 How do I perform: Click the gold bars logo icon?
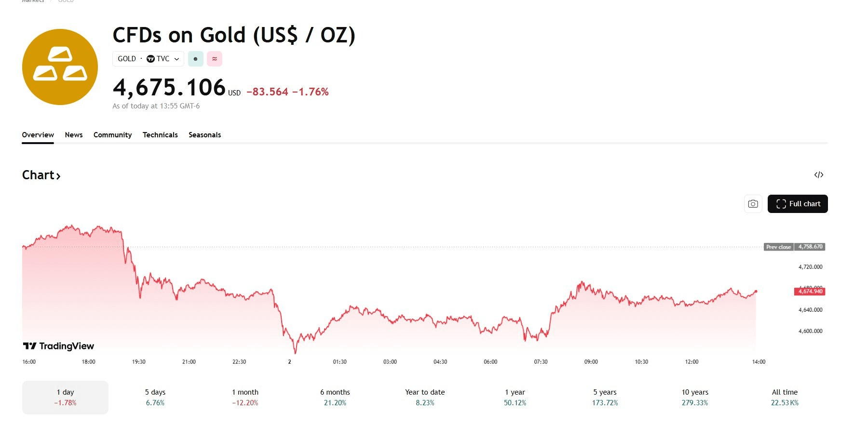point(60,67)
